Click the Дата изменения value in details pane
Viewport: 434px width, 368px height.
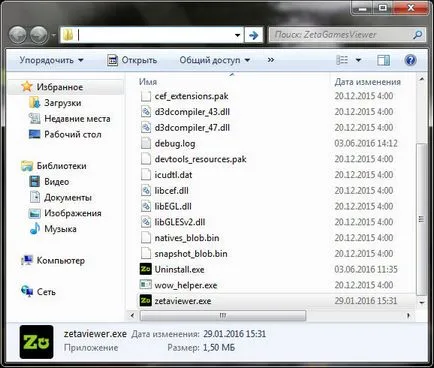235,334
